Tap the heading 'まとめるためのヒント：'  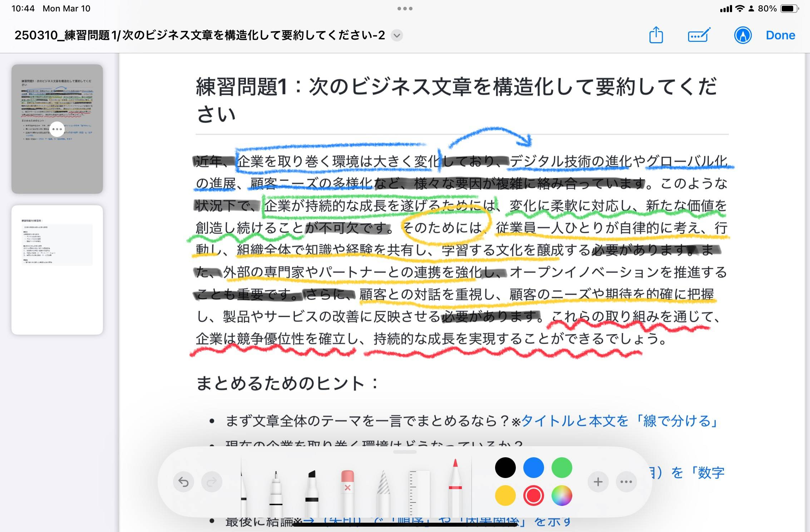288,383
